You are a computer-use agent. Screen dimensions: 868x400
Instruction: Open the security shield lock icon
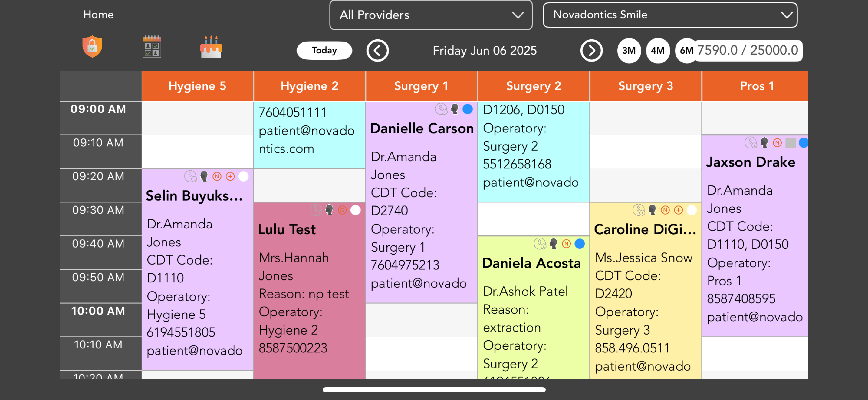pyautogui.click(x=92, y=47)
